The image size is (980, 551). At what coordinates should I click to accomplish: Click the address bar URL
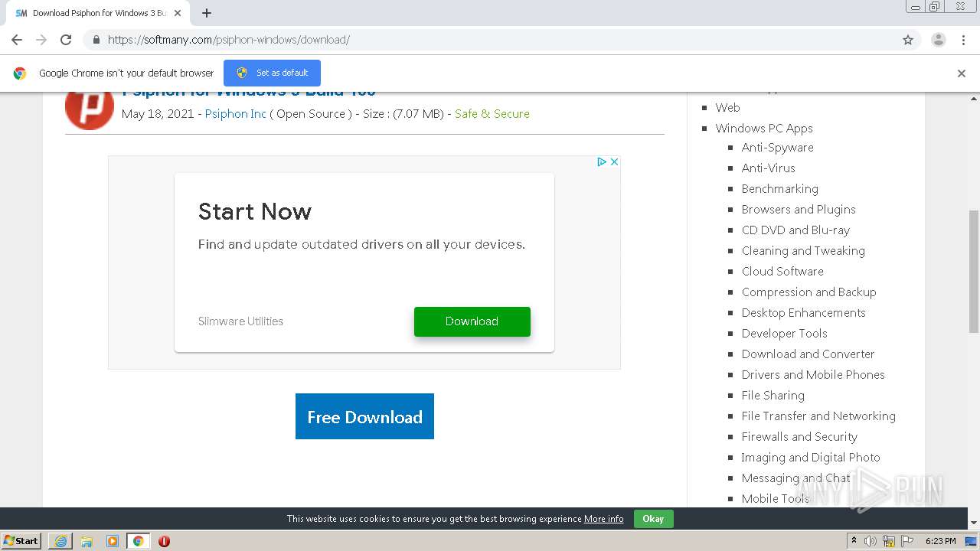coord(228,40)
